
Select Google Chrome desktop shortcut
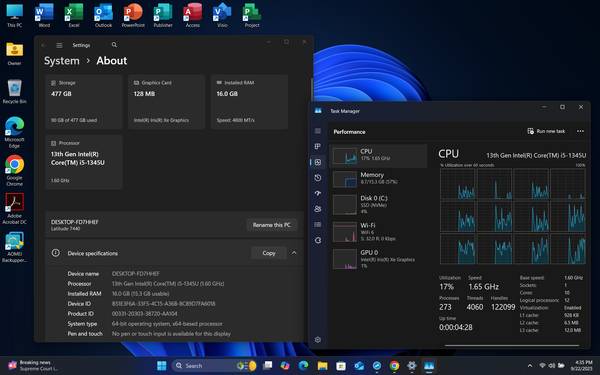[15, 171]
